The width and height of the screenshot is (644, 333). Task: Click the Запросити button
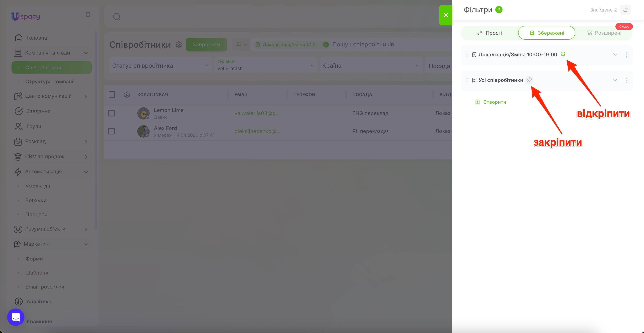pyautogui.click(x=206, y=45)
